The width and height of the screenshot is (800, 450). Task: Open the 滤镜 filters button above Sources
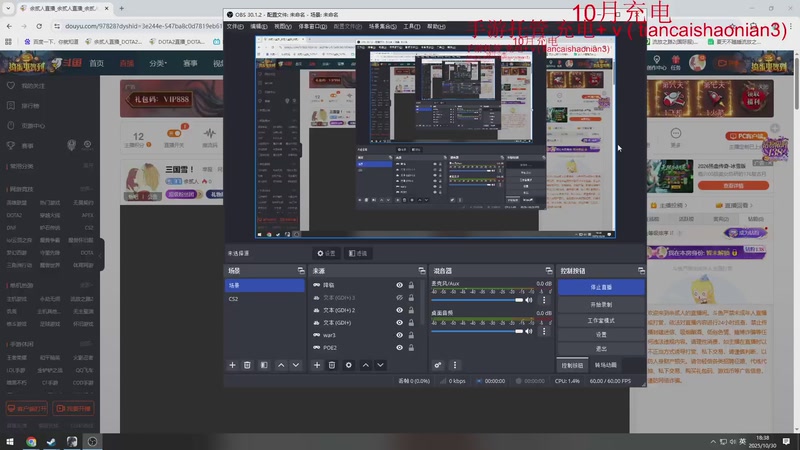point(358,253)
